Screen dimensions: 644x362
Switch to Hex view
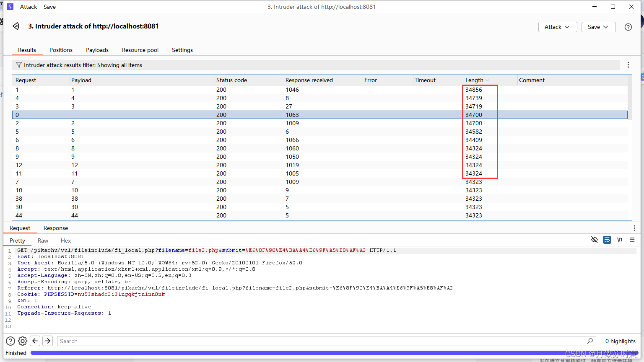point(66,240)
